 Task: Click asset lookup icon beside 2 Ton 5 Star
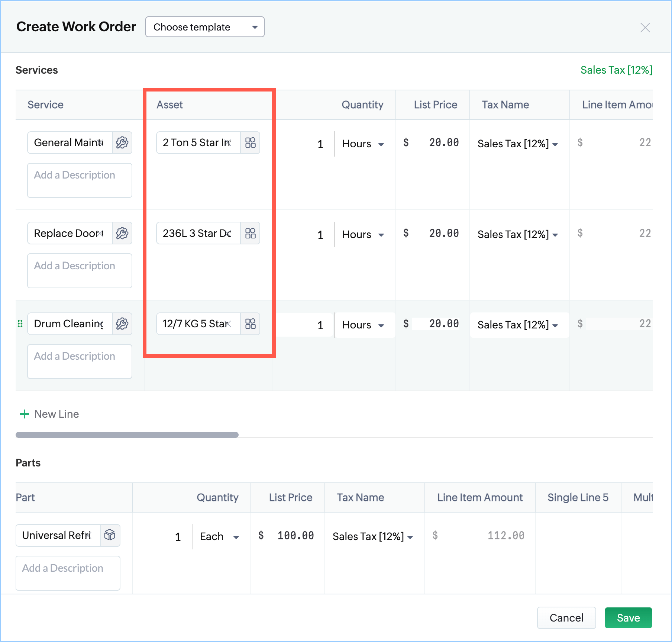tap(250, 142)
